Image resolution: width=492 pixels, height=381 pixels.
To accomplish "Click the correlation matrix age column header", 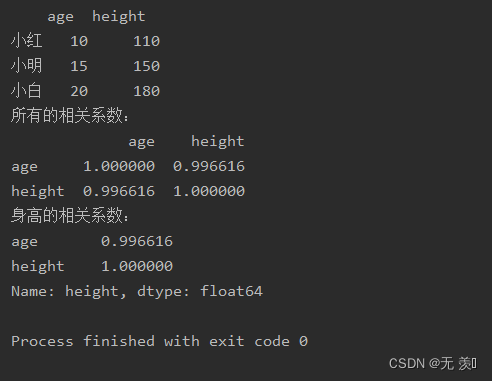I will point(142,142).
